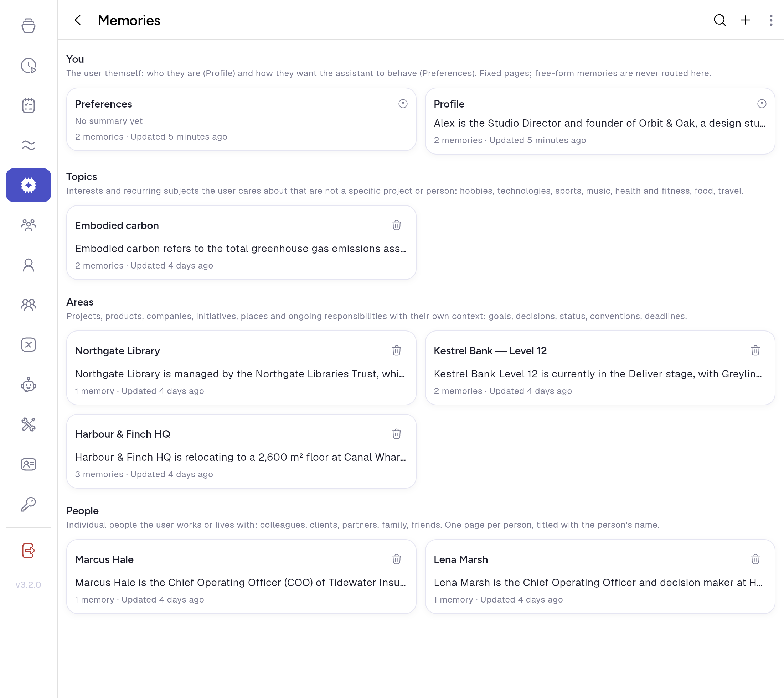Screen dimensions: 784x698
Task: Open the crossed tools icon in sidebar
Action: (29, 424)
